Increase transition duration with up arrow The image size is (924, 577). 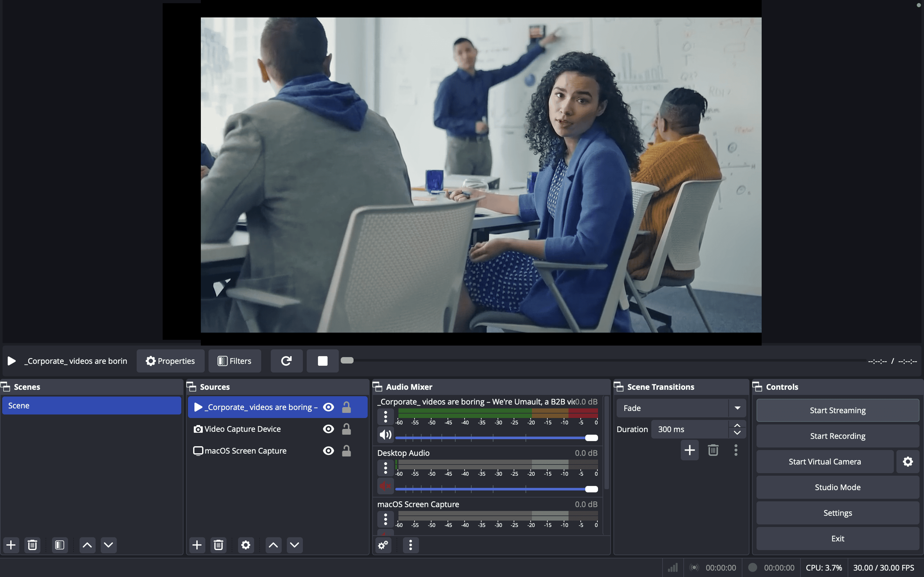737,425
